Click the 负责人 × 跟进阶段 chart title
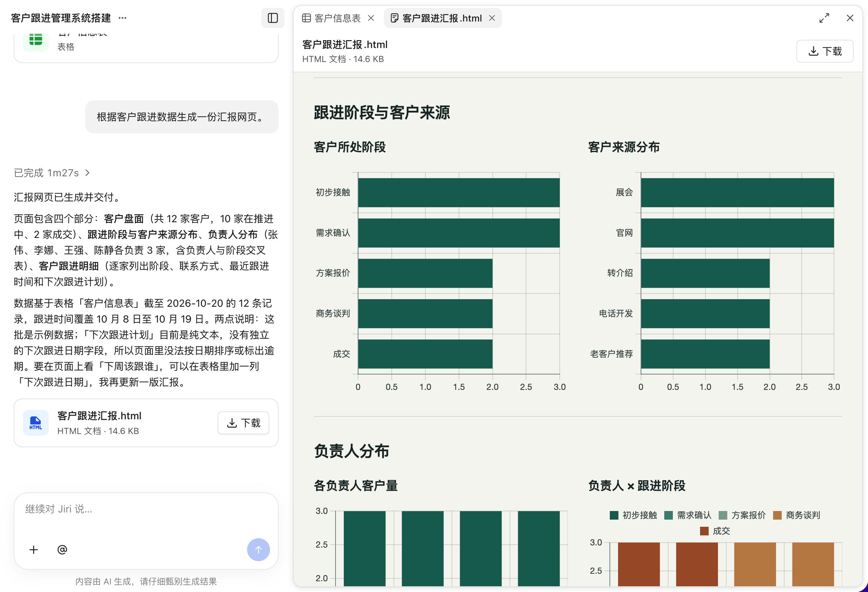868x592 pixels. point(636,486)
